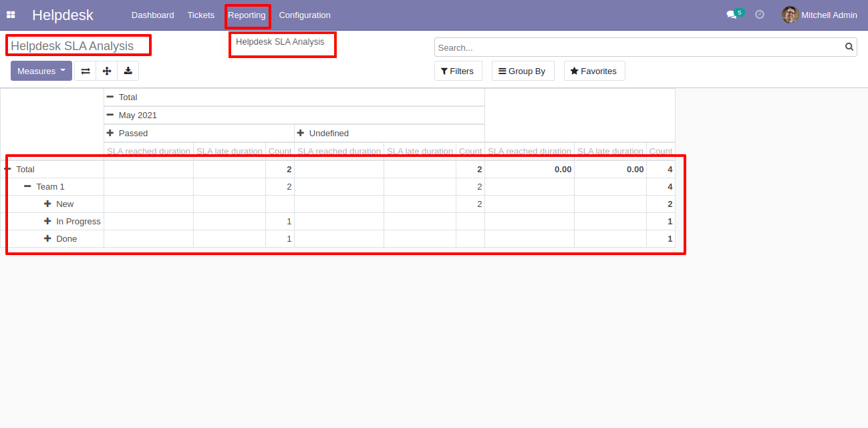
Task: Sort by the rightmost Count total column
Action: [661, 152]
